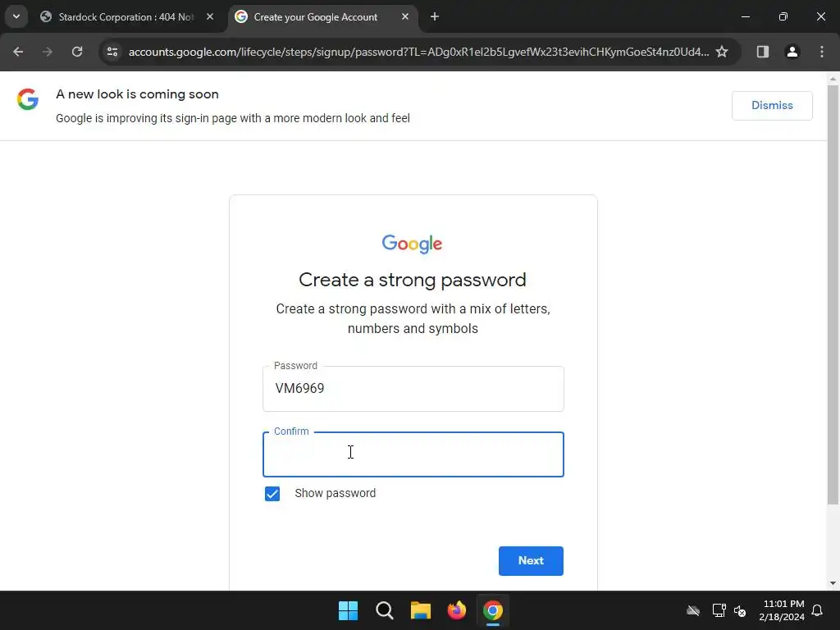Open Windows search in taskbar
The image size is (840, 630).
(x=385, y=610)
